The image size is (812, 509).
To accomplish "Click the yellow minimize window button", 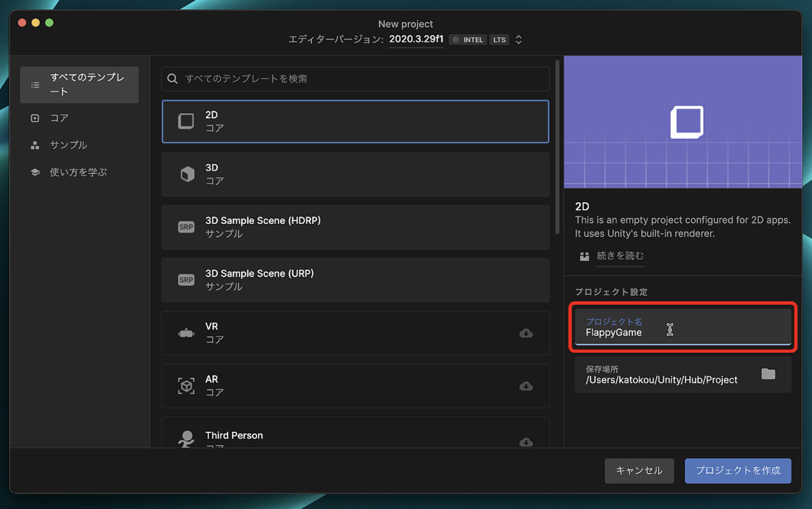I will click(x=36, y=23).
